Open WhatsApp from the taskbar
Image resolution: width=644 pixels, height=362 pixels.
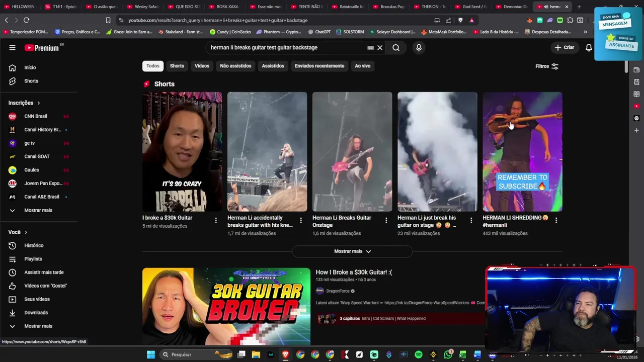click(x=448, y=354)
